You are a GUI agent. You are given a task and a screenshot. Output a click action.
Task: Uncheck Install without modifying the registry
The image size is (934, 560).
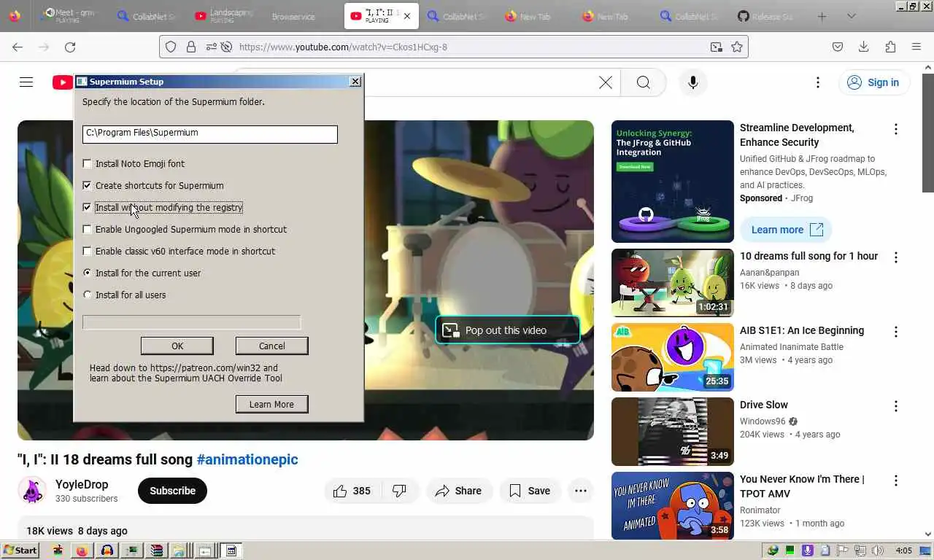click(88, 208)
